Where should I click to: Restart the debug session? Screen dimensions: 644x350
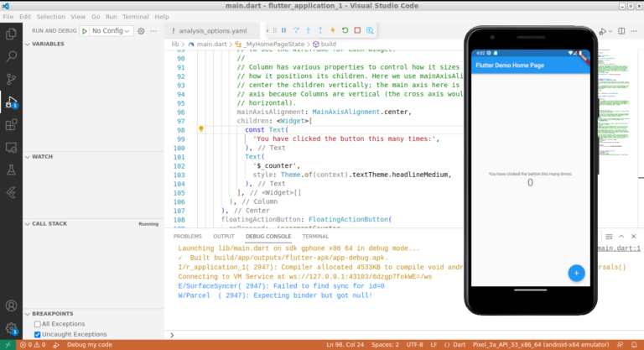(345, 30)
